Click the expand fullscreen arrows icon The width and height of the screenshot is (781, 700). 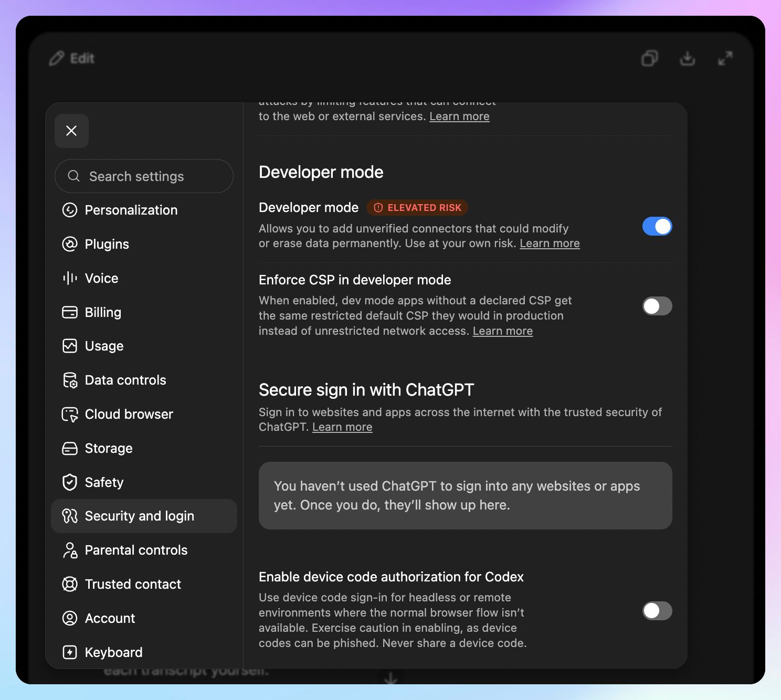(x=725, y=58)
